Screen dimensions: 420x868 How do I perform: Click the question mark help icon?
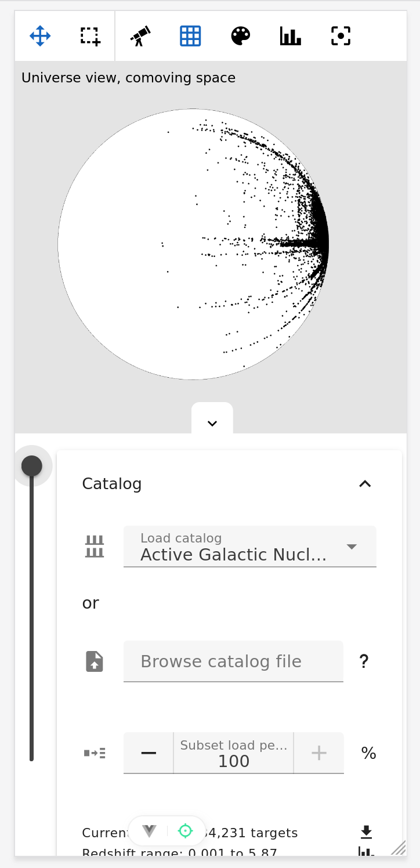pos(364,661)
